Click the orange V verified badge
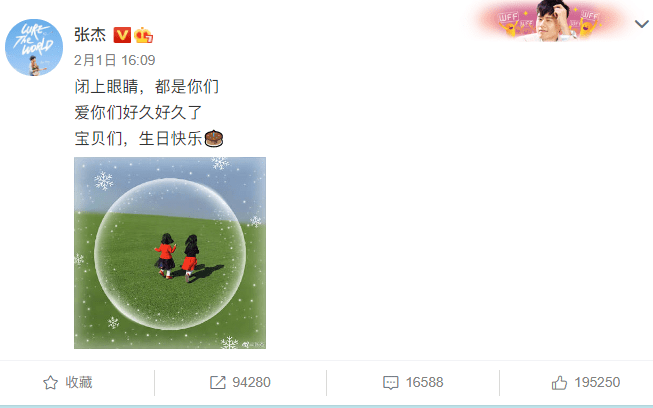The width and height of the screenshot is (653, 408). pos(122,35)
